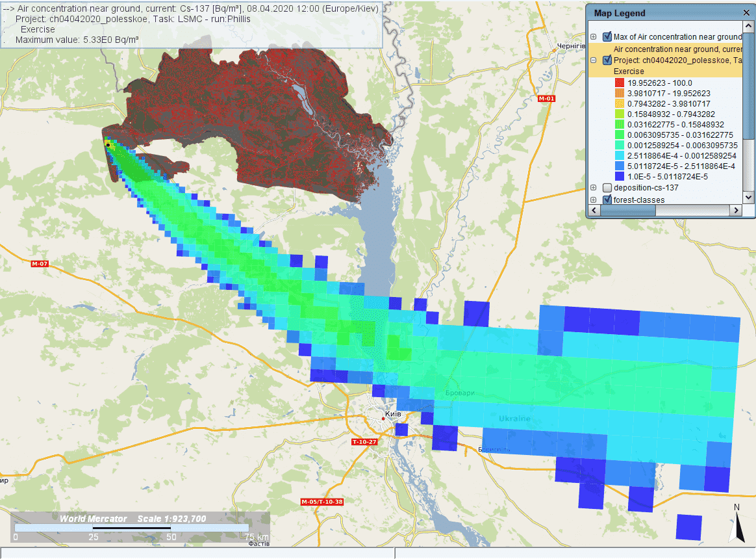Click the legend scroll left arrow

(593, 211)
